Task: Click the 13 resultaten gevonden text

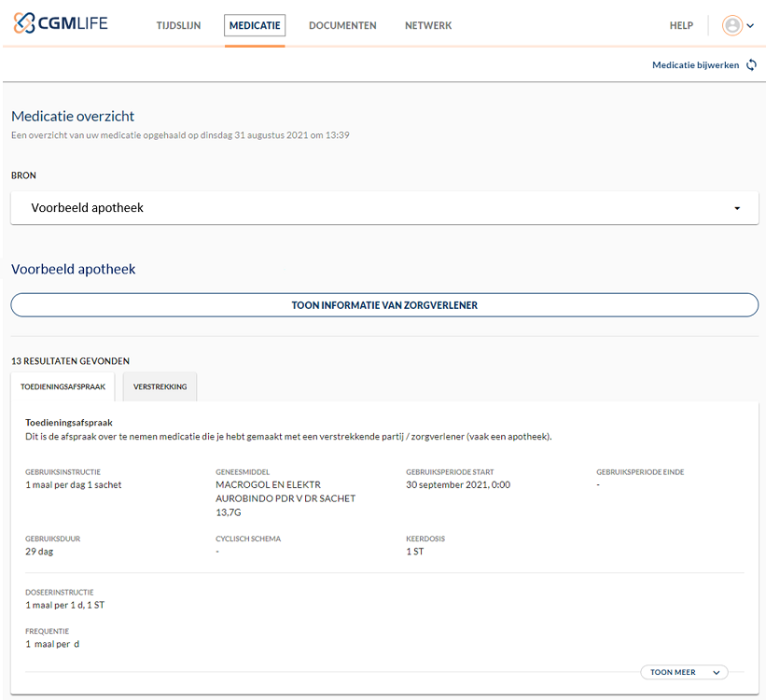Action: pos(70,361)
